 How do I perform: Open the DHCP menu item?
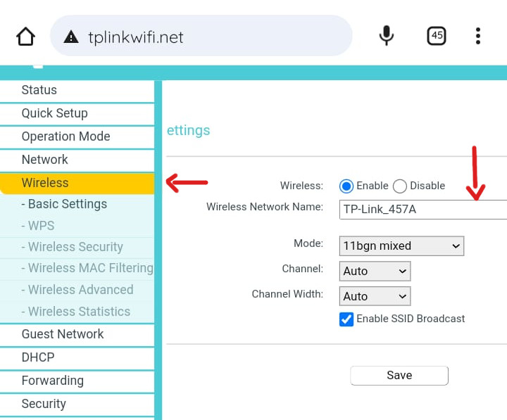tap(38, 357)
